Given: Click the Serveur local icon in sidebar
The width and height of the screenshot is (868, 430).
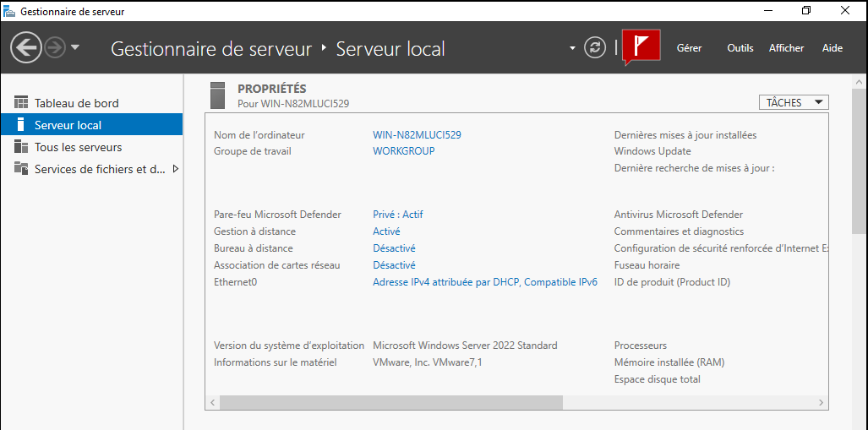Looking at the screenshot, I should [x=21, y=124].
